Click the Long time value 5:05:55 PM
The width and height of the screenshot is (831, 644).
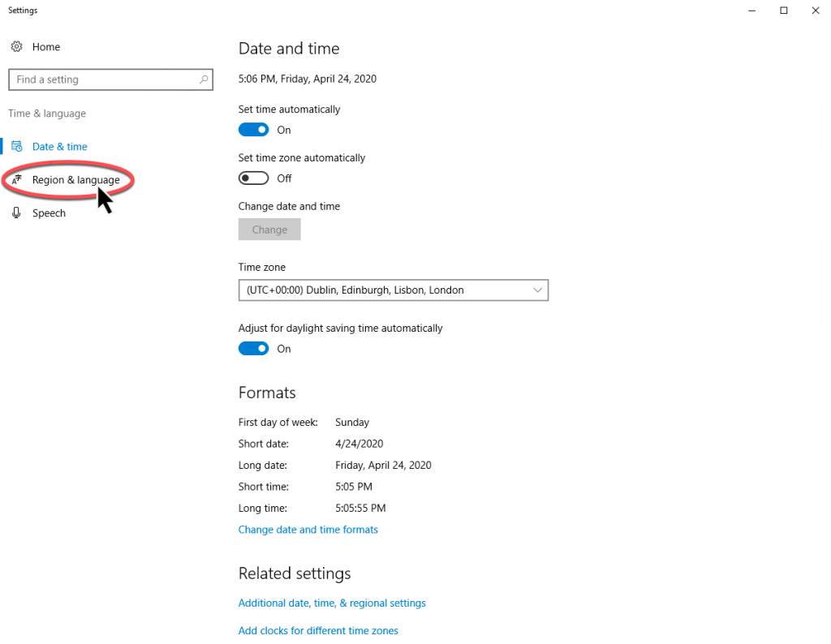(x=360, y=508)
